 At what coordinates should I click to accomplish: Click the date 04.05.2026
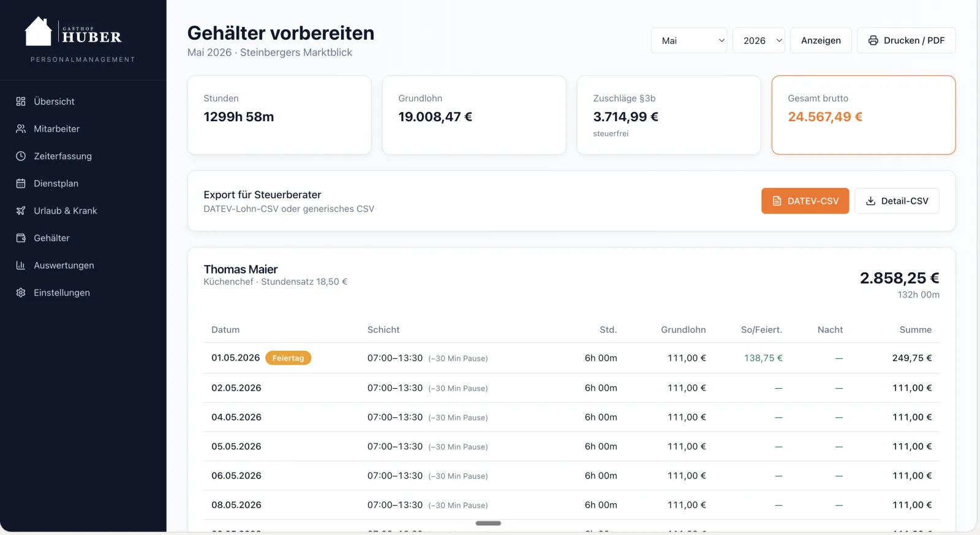click(x=236, y=417)
